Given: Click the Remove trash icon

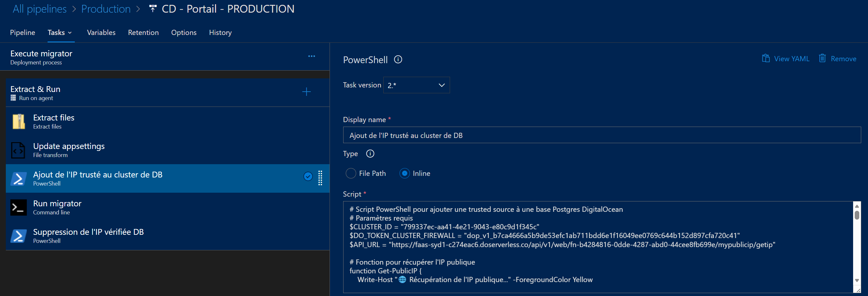Looking at the screenshot, I should click(x=822, y=59).
